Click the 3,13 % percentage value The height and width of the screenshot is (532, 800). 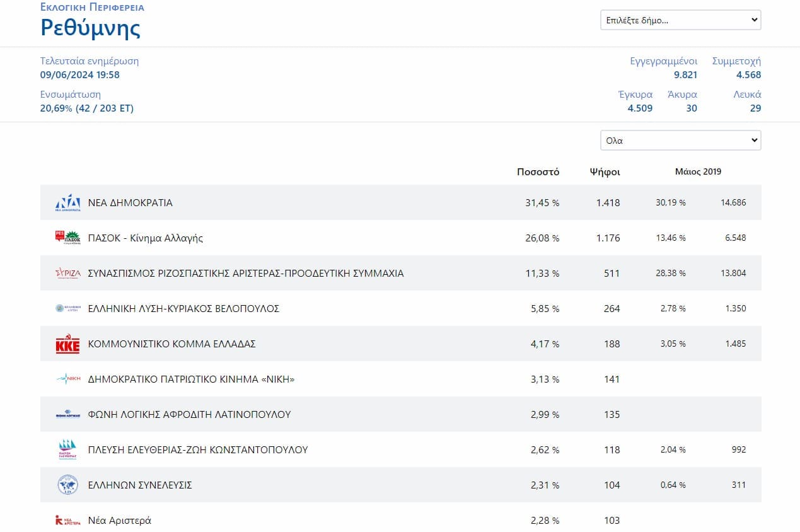[545, 379]
